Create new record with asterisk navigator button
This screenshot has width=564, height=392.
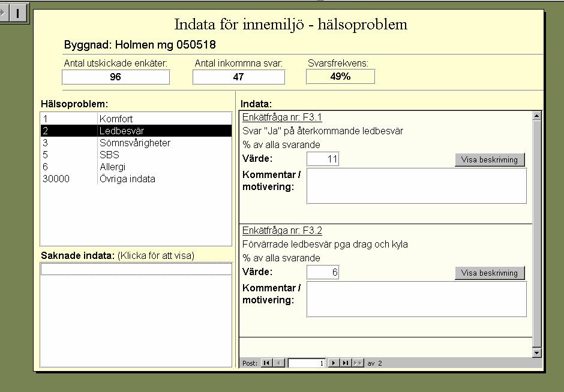coord(358,363)
